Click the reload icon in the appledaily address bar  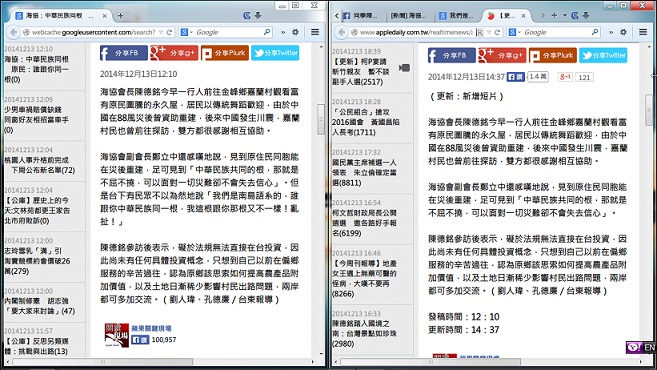click(497, 32)
